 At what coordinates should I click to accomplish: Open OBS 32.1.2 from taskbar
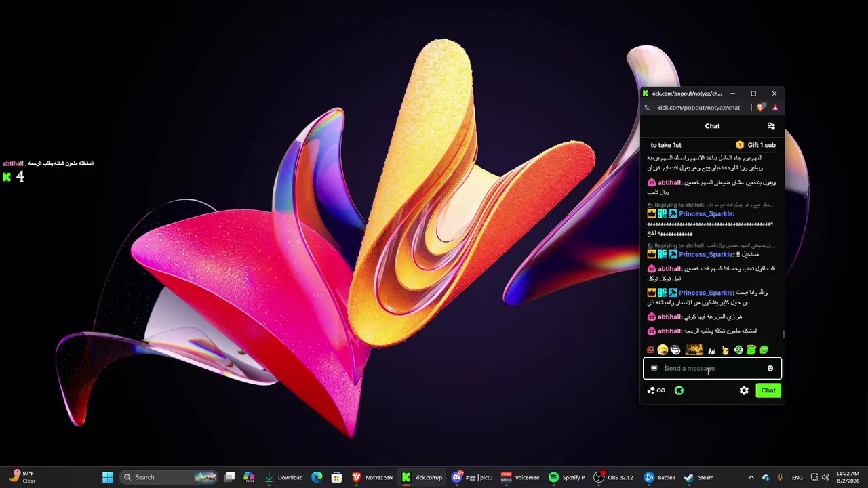point(614,477)
